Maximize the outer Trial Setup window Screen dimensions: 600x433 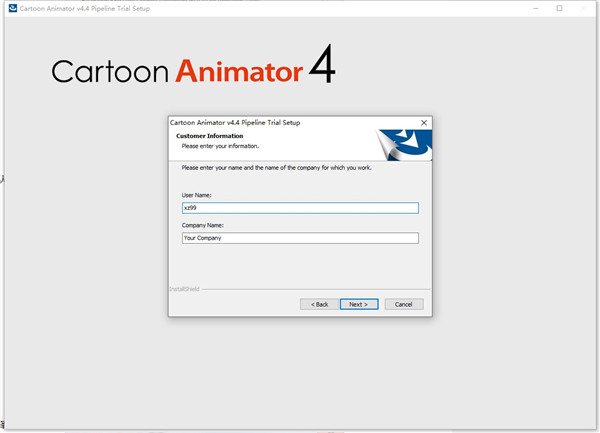(x=559, y=8)
